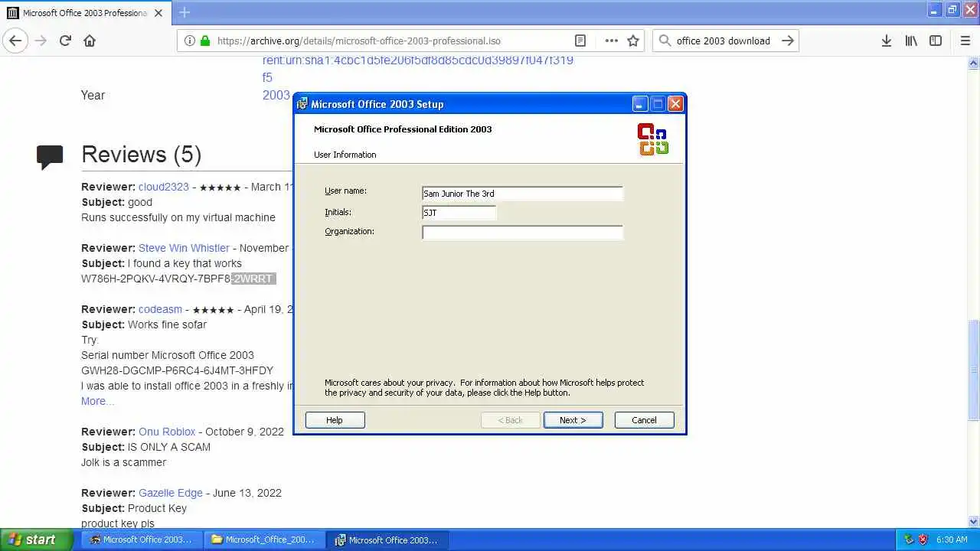Click the 'office 2003 download' search field
This screenshot has width=980, height=551.
tap(724, 41)
